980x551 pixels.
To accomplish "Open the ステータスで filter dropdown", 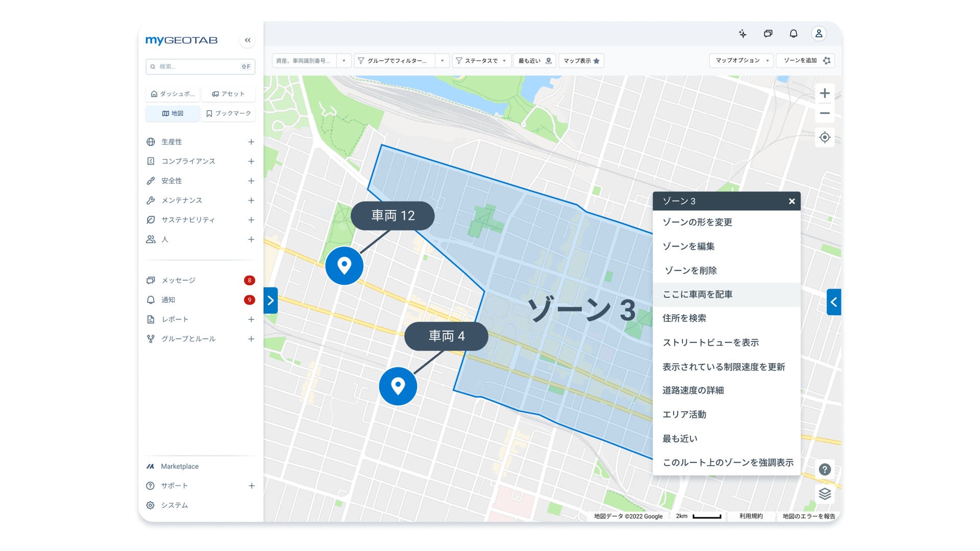I will pyautogui.click(x=482, y=61).
